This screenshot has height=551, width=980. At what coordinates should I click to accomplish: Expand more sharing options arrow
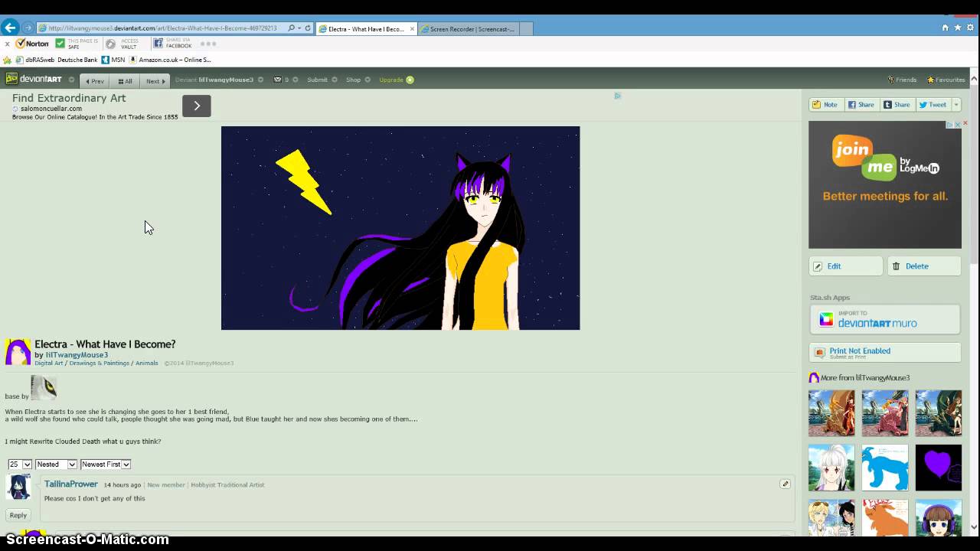pos(956,105)
